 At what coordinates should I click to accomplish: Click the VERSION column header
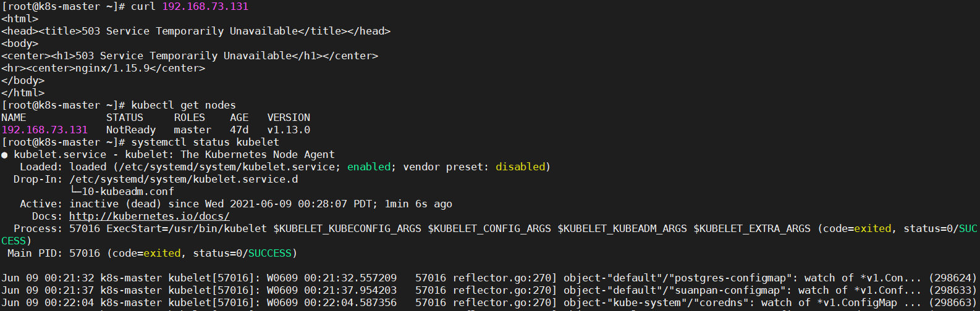coord(289,117)
